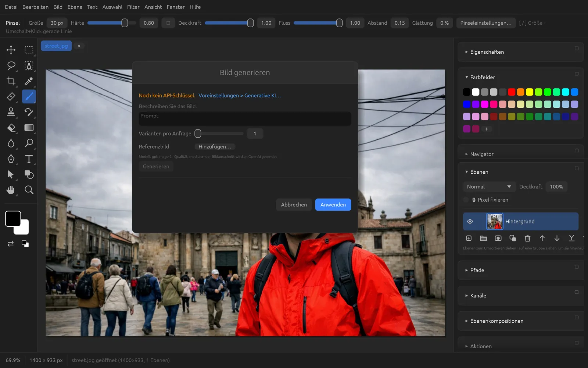The height and width of the screenshot is (368, 588).
Task: Expand the Kanäle panel
Action: (x=467, y=296)
